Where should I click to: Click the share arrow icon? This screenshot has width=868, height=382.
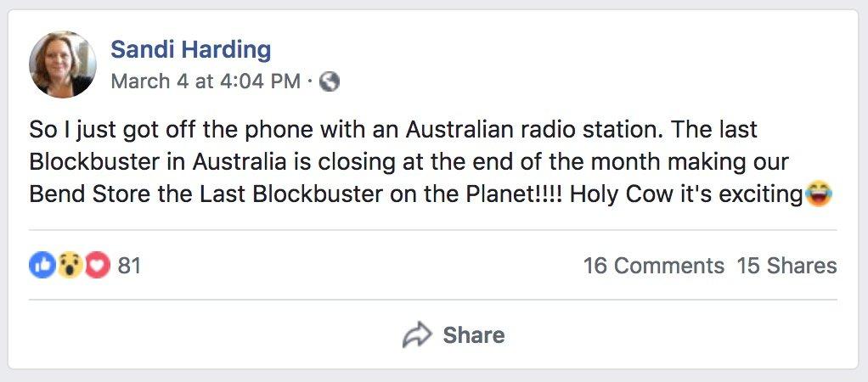point(416,335)
